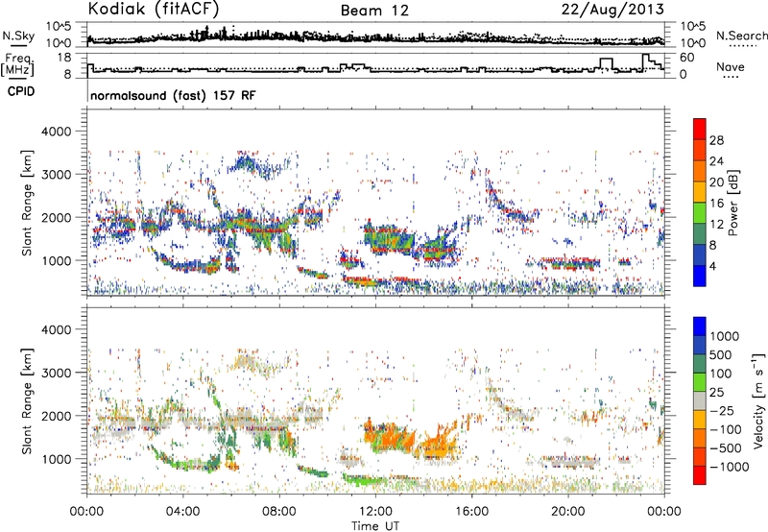Click the 'Freq. [MHz]' axis label
The height and width of the screenshot is (532, 768).
(18, 65)
